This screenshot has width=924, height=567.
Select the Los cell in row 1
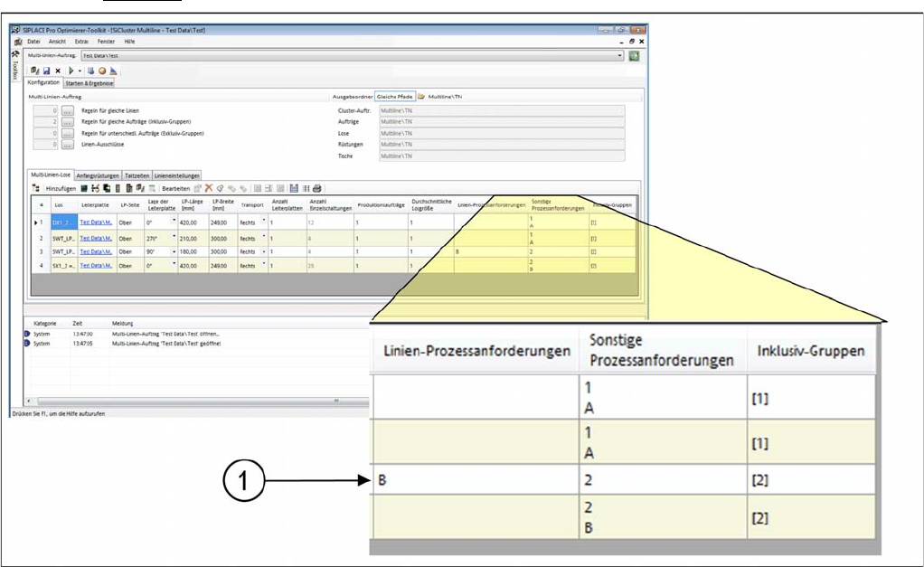tap(64, 222)
